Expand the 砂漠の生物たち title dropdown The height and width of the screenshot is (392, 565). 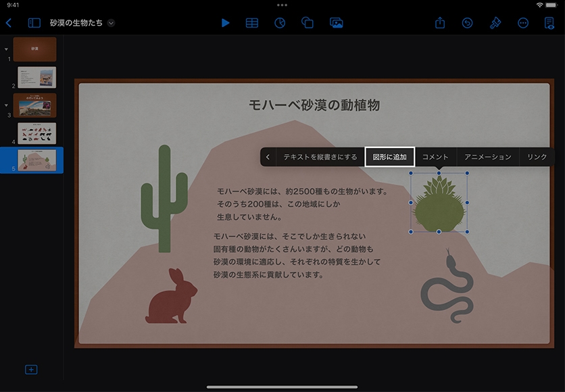(111, 22)
